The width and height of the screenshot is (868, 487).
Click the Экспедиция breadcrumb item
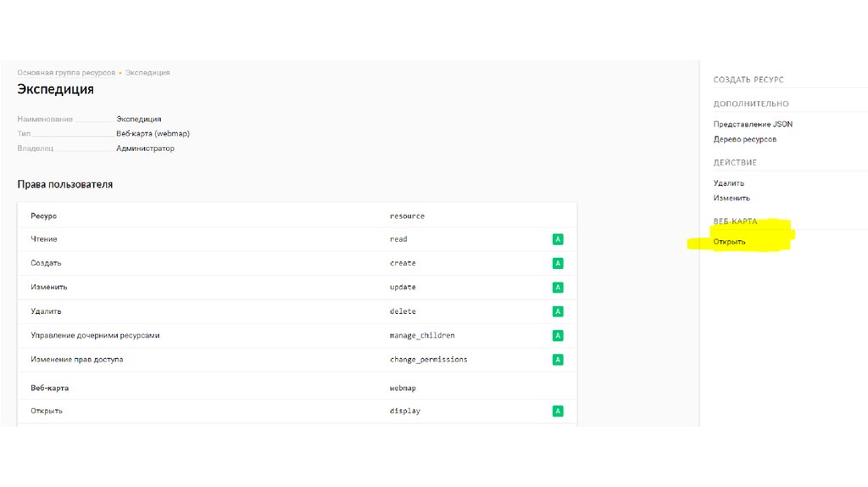pyautogui.click(x=147, y=73)
